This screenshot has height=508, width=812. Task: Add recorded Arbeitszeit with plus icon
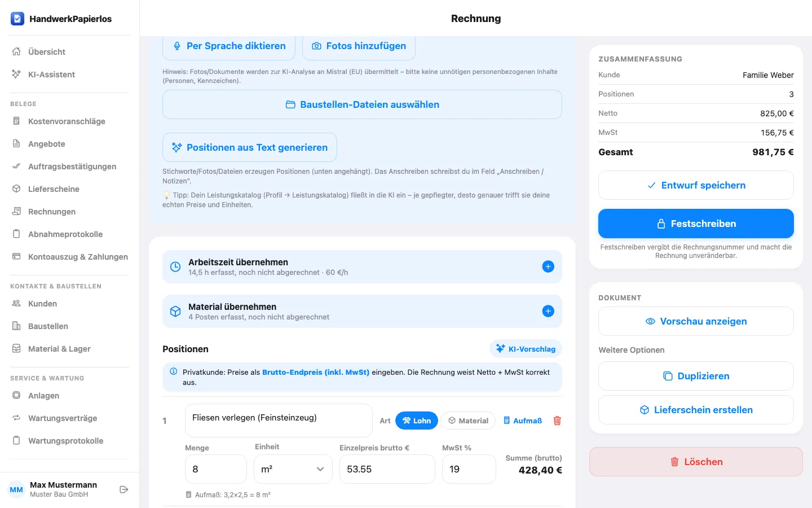click(x=548, y=266)
